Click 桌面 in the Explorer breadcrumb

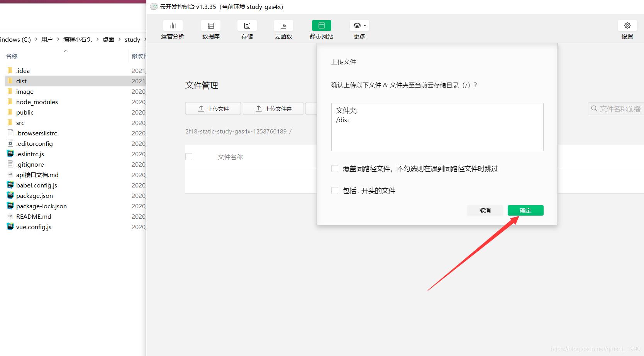pos(108,39)
